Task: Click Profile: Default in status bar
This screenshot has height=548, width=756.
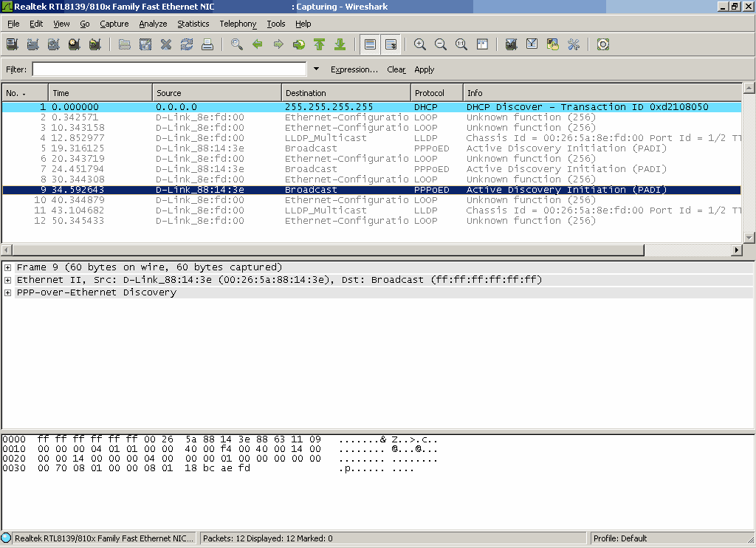Action: tap(620, 538)
